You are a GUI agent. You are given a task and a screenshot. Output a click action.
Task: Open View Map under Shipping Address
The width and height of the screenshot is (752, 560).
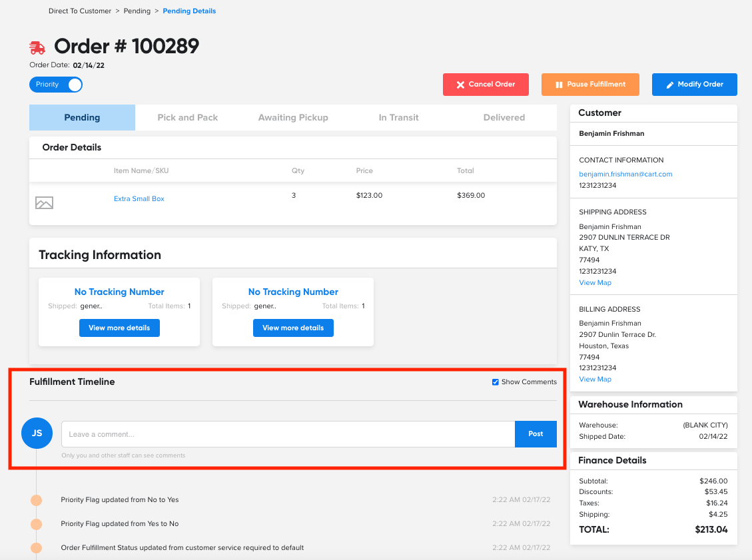click(x=595, y=283)
